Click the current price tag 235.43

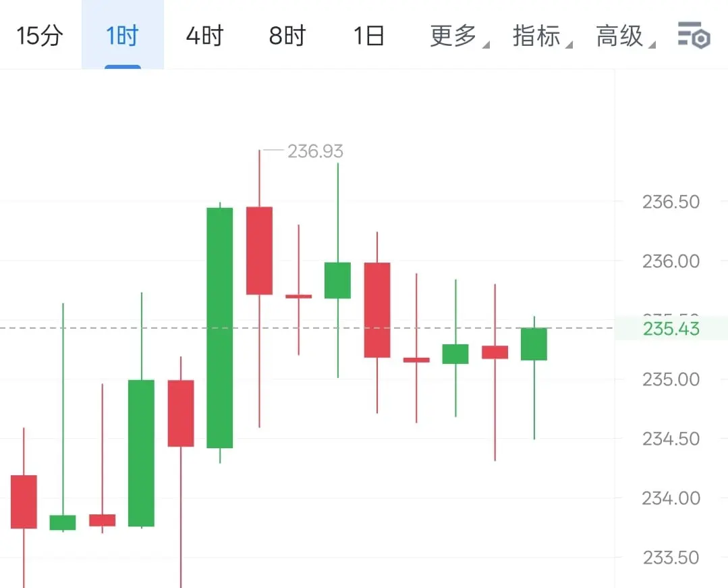pyautogui.click(x=671, y=328)
